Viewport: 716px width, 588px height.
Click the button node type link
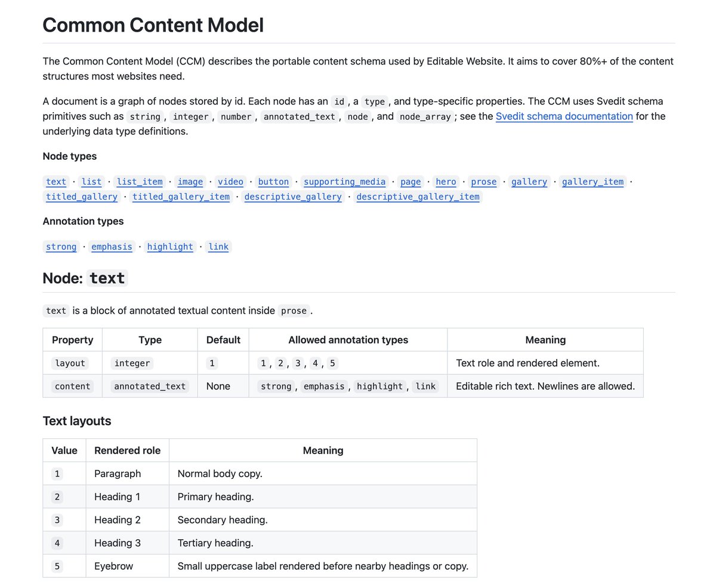(x=273, y=182)
